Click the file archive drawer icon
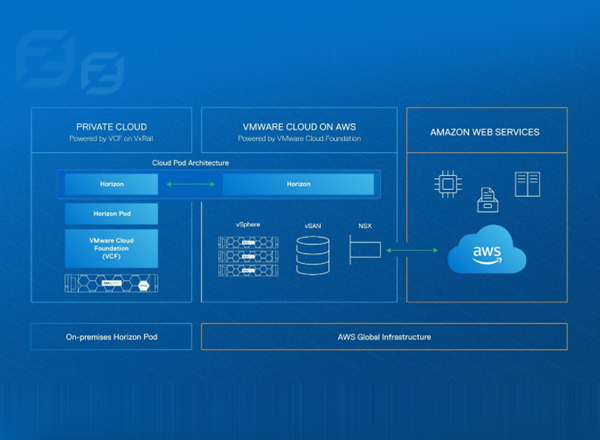This screenshot has height=440, width=600. 488,200
